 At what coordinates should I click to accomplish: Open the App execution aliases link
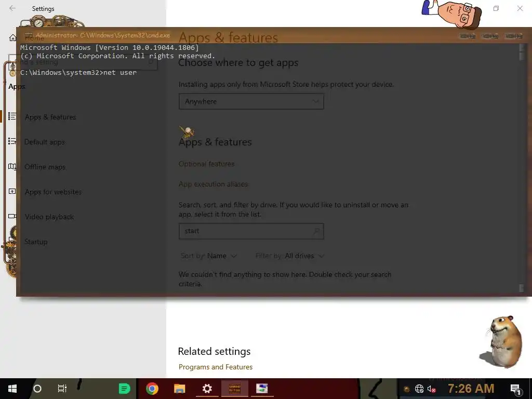click(213, 184)
